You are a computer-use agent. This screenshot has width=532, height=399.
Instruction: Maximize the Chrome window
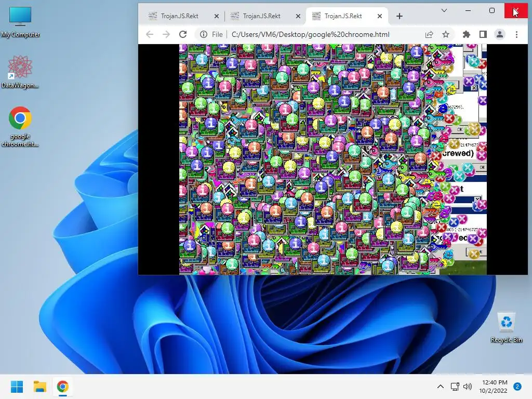coord(492,10)
